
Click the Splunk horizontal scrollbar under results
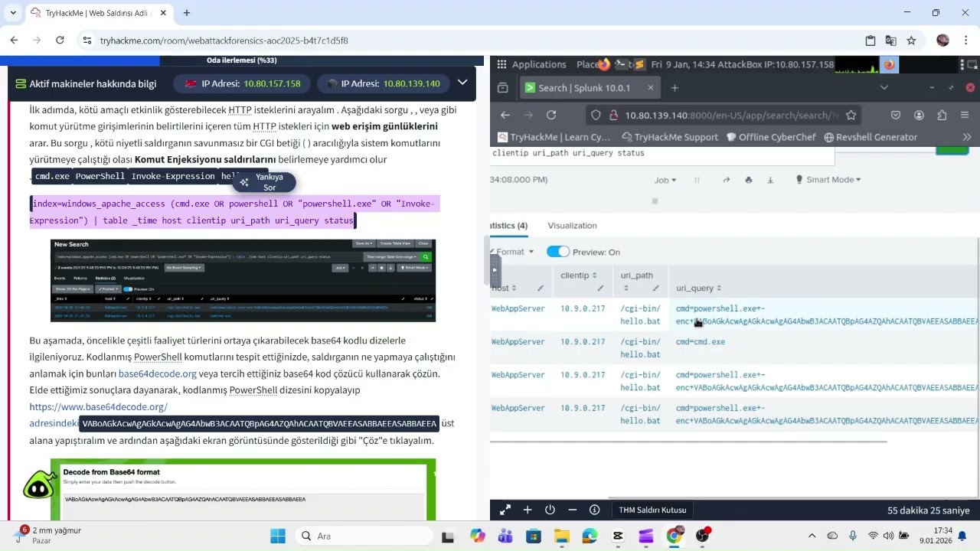coord(688,442)
